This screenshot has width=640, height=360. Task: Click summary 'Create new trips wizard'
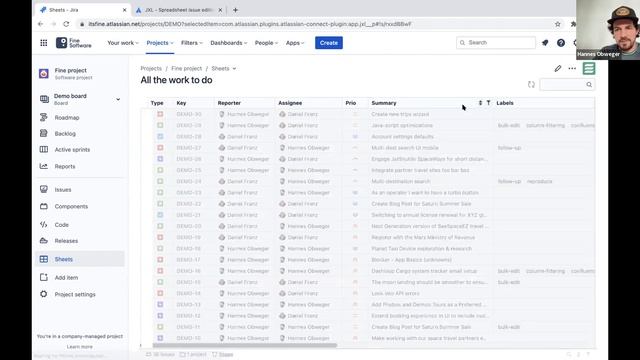(400, 114)
